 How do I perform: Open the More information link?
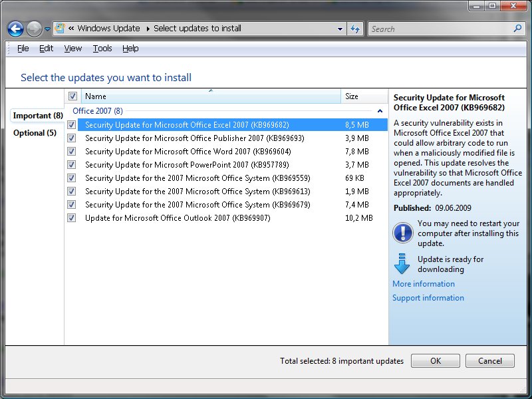pos(424,284)
